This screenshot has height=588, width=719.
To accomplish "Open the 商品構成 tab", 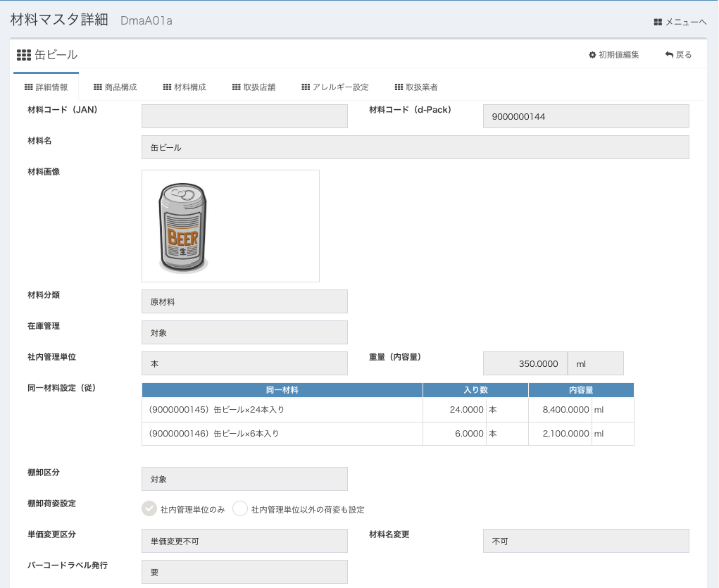I will tap(115, 87).
